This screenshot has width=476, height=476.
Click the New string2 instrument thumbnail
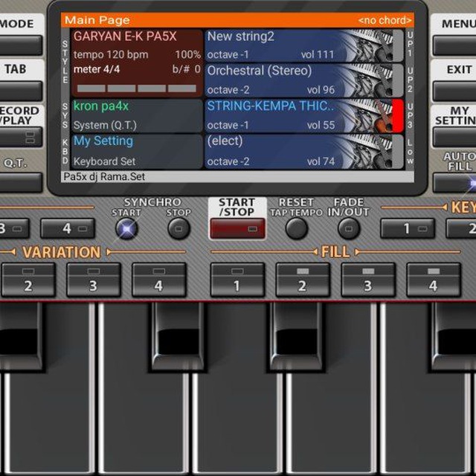coord(370,45)
